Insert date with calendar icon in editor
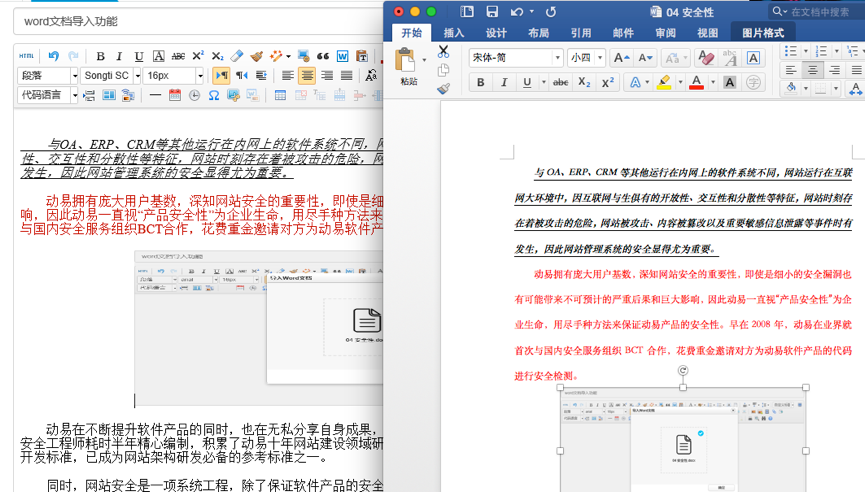Viewport: 865px width, 492px height. click(x=175, y=95)
